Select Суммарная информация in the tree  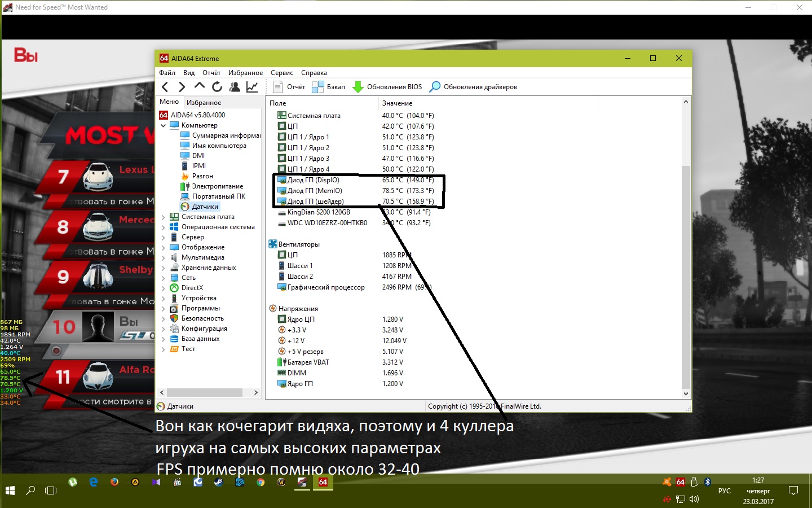220,135
